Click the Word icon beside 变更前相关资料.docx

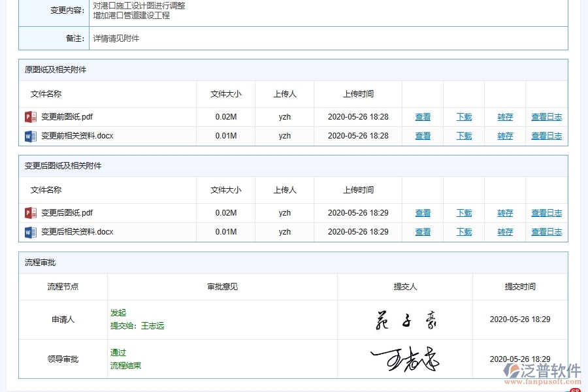(x=29, y=136)
